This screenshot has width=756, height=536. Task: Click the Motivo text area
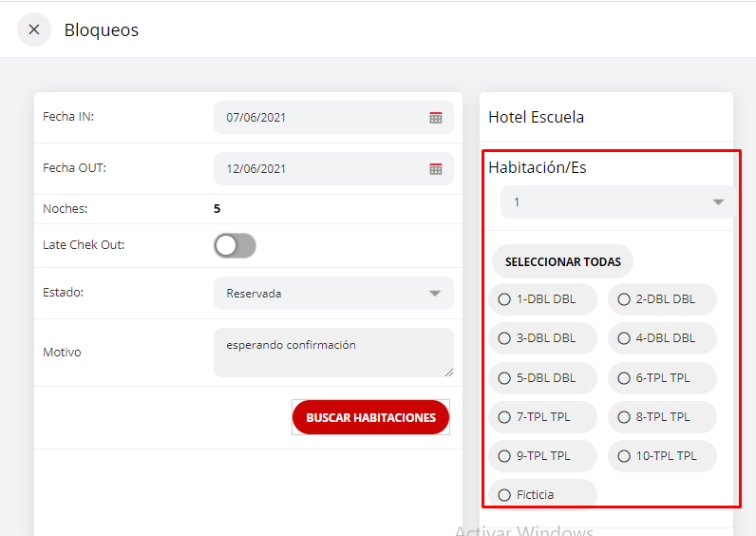332,353
